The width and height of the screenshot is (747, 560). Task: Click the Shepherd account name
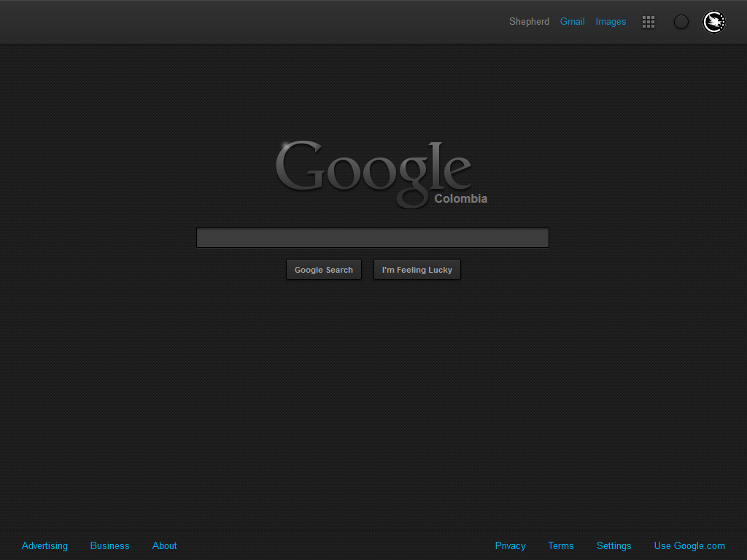[529, 21]
